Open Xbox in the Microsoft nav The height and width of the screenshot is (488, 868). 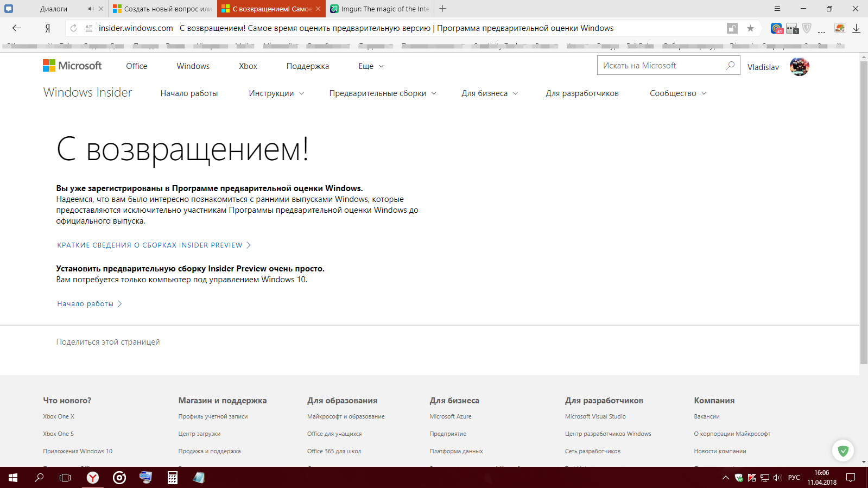[x=248, y=66]
